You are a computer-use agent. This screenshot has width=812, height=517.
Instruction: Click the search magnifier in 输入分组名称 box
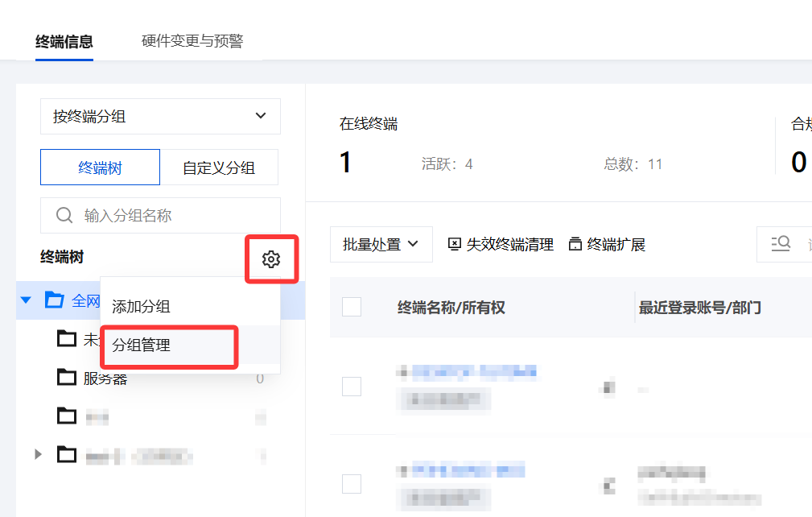(x=64, y=215)
